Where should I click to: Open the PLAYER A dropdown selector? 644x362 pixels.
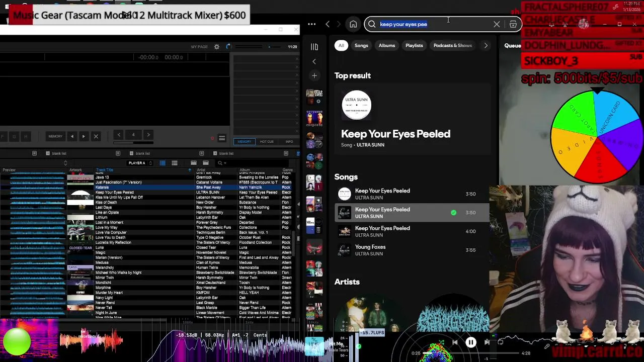(x=140, y=163)
